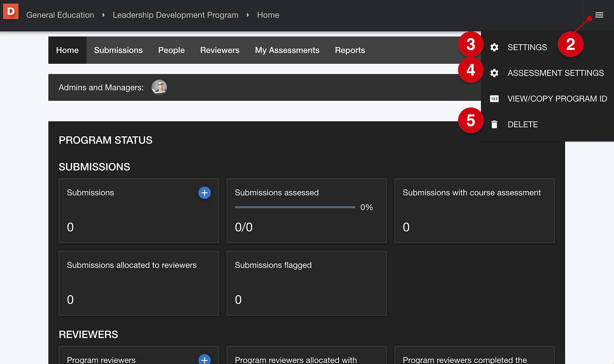The width and height of the screenshot is (614, 364).
Task: Click the Submissions flagged card
Action: pyautogui.click(x=307, y=283)
